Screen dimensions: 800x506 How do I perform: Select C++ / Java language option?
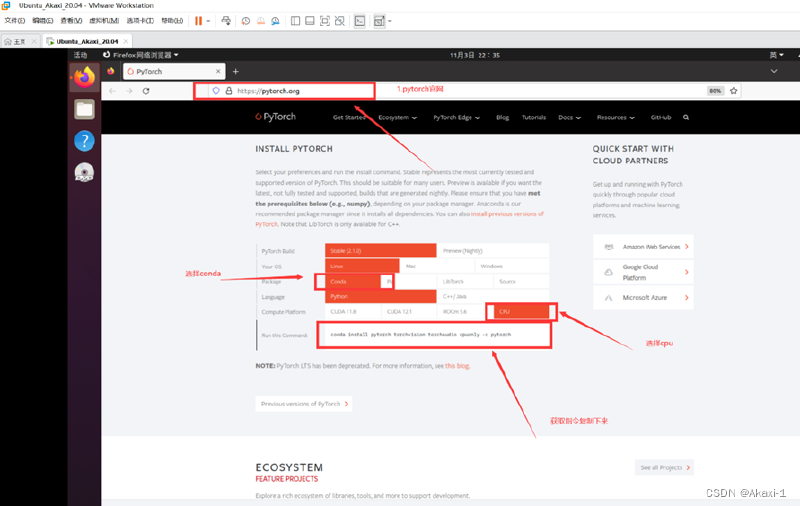493,296
